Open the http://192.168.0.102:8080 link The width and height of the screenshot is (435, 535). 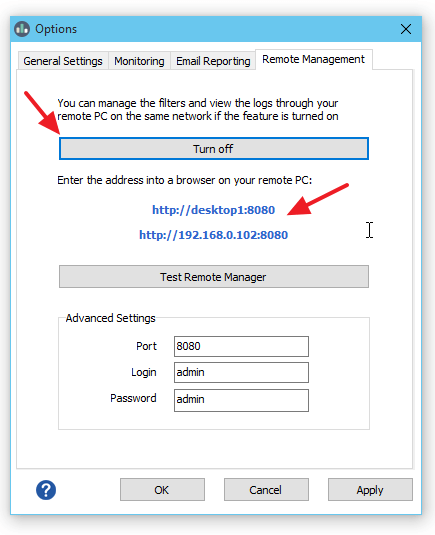214,235
